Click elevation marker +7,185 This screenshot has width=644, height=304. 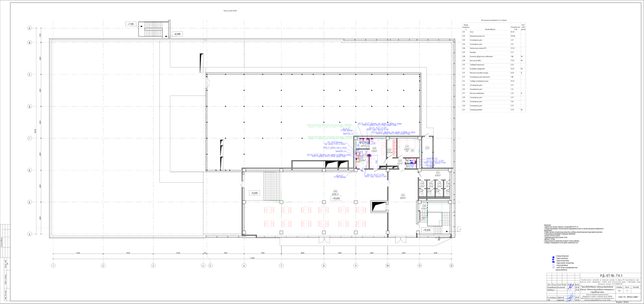tap(131, 24)
